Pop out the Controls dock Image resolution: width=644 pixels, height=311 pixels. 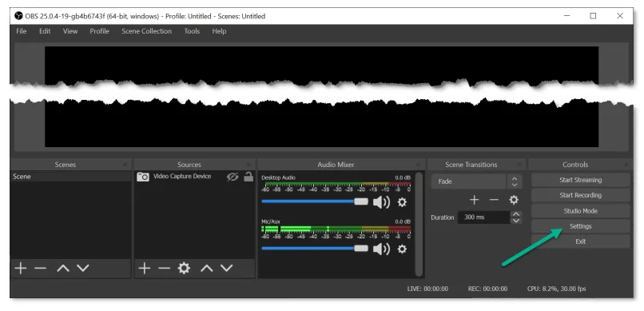click(626, 165)
